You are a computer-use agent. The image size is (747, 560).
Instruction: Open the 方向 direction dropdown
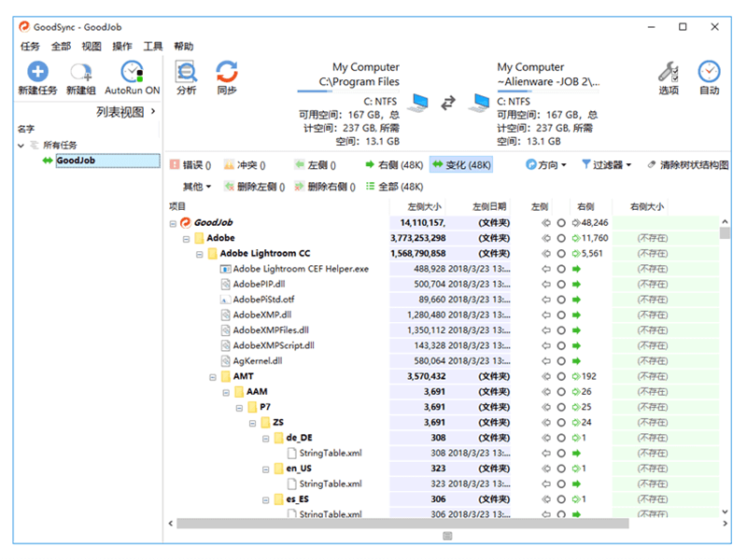545,165
